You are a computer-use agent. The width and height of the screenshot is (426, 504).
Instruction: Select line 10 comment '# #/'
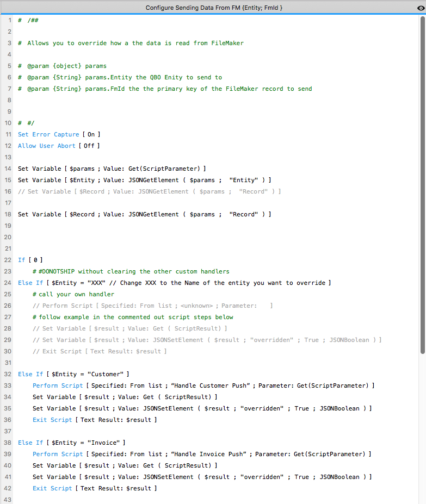click(x=26, y=123)
